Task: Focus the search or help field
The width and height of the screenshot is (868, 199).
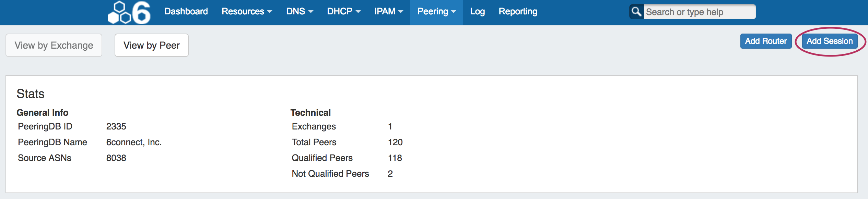Action: click(699, 12)
